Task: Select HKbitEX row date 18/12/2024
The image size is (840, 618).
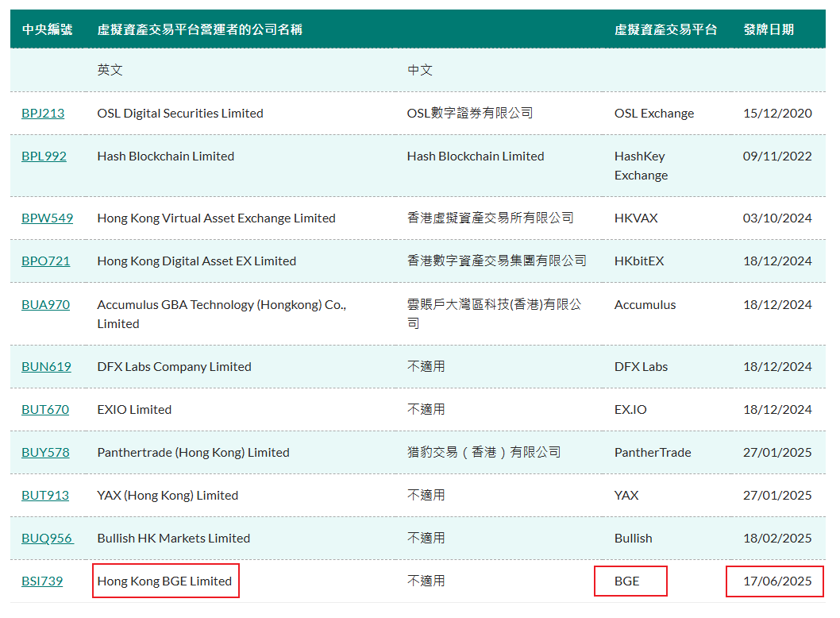Action: tap(777, 261)
